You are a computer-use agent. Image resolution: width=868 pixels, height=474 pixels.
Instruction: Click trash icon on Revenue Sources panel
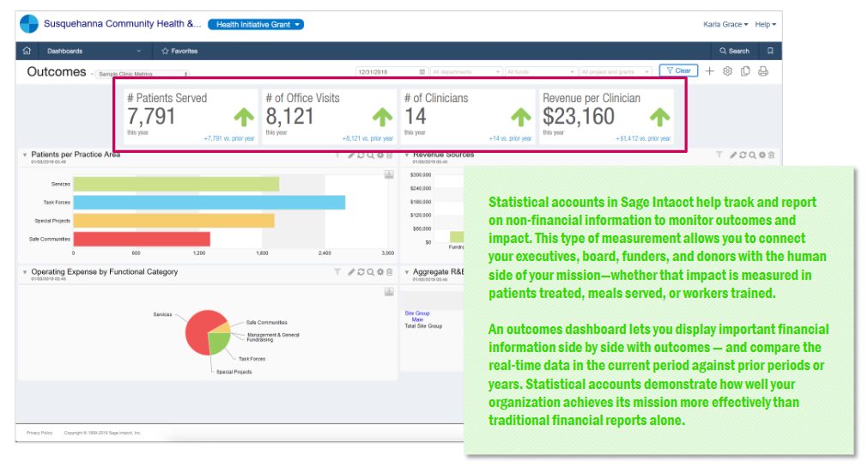(x=771, y=155)
